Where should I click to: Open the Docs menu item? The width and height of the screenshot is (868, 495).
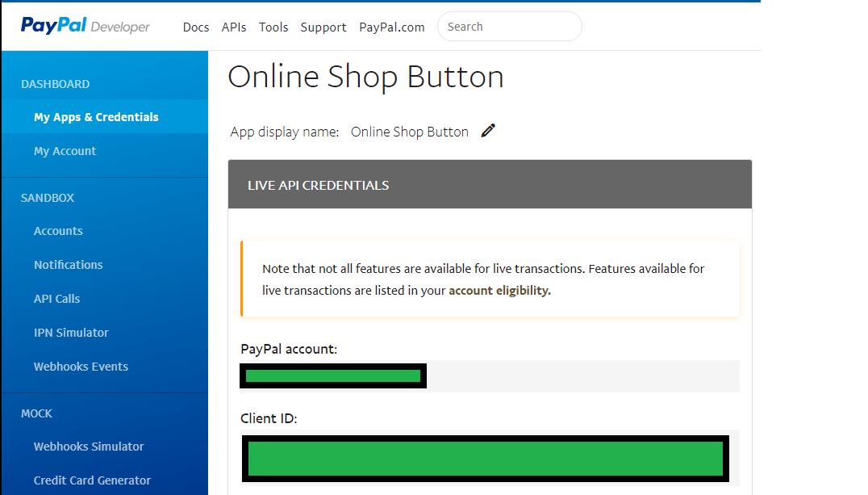(196, 27)
